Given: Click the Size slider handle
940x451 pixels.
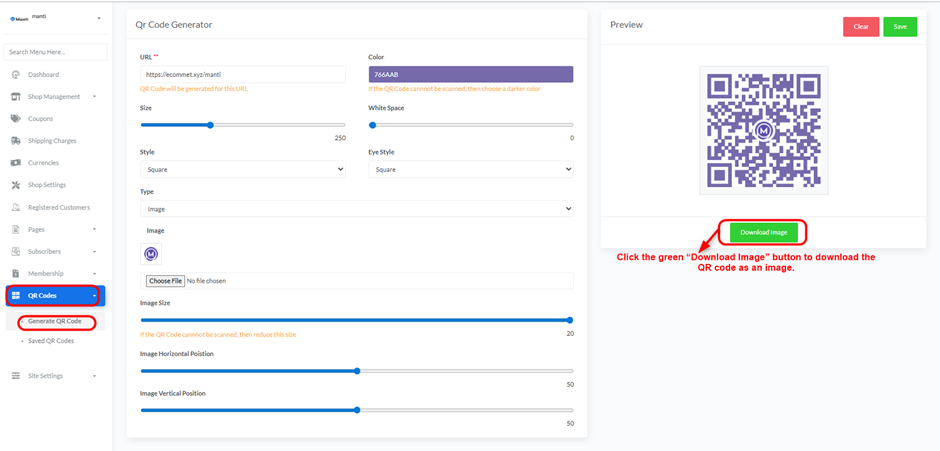Looking at the screenshot, I should tap(210, 125).
